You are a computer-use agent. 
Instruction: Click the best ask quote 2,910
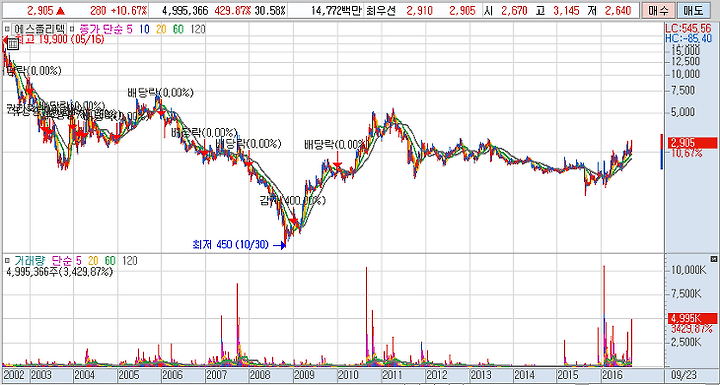(x=419, y=11)
